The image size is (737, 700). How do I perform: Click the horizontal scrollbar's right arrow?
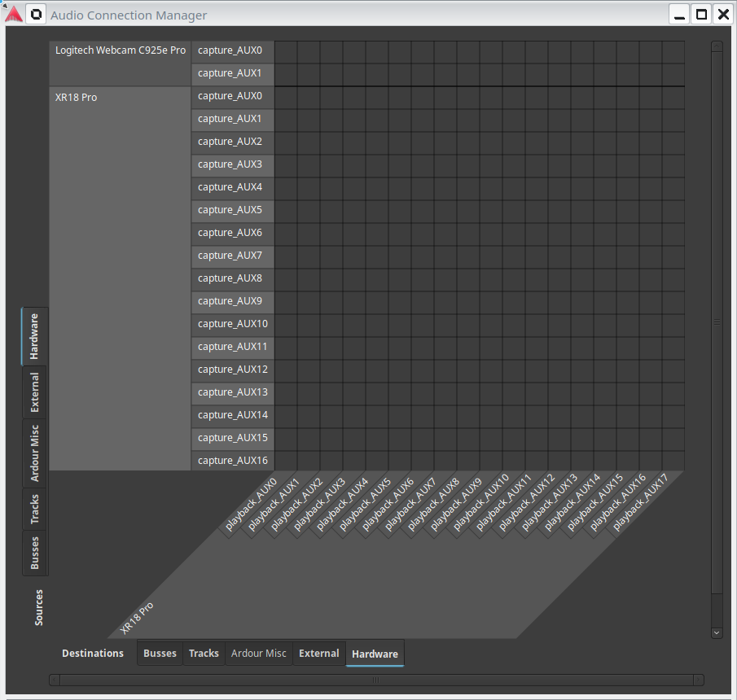pos(699,680)
